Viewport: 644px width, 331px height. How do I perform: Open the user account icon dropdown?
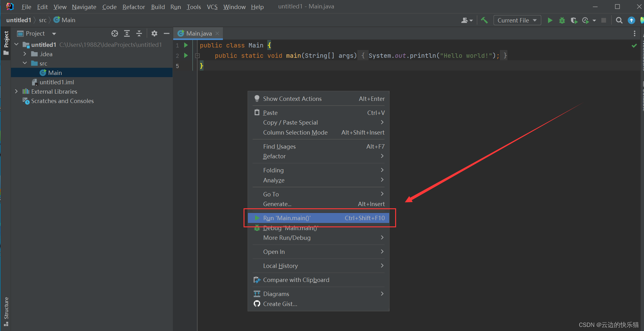(x=467, y=20)
